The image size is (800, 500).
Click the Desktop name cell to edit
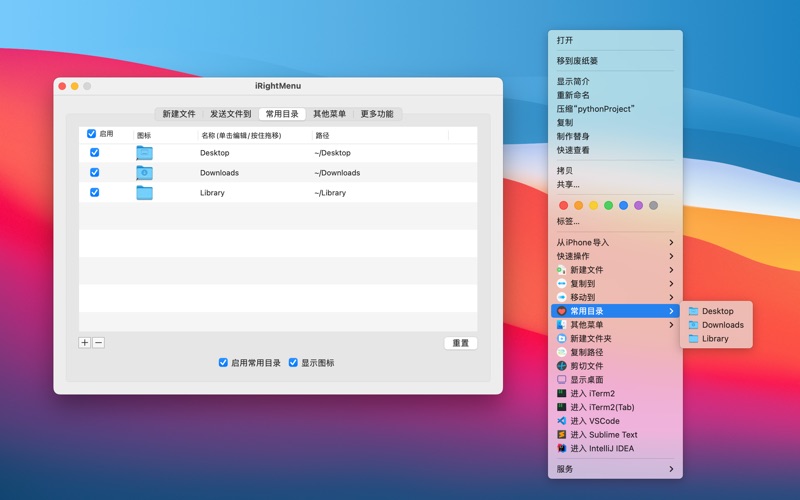214,153
